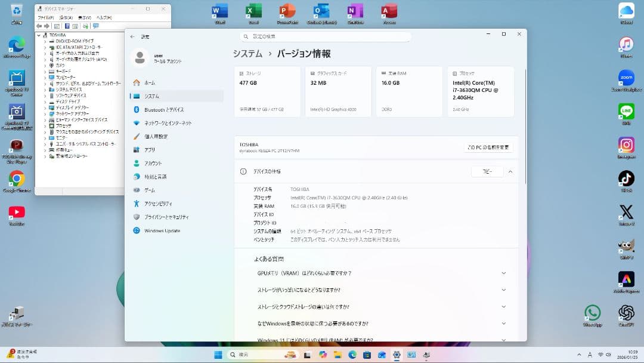Open 表示(V) menu in Device Manager
The height and width of the screenshot is (363, 644).
click(x=84, y=18)
